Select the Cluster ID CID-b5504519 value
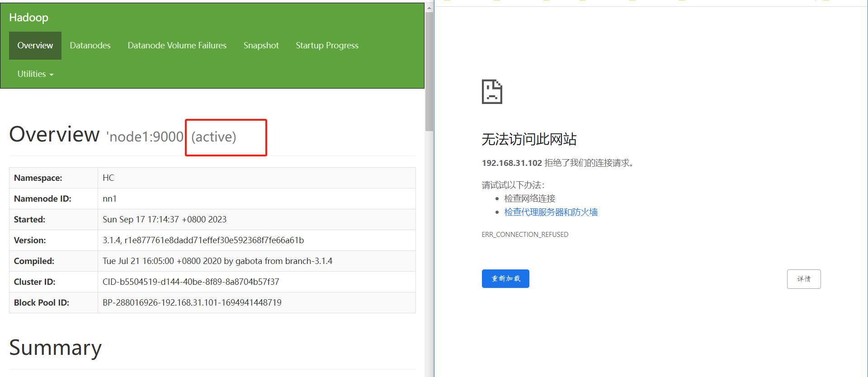The height and width of the screenshot is (377, 868). [x=191, y=282]
